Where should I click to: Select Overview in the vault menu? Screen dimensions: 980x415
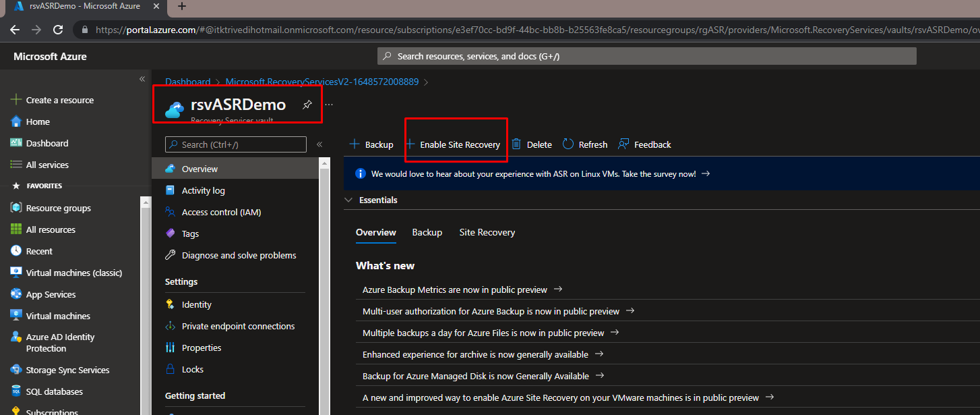click(235, 169)
